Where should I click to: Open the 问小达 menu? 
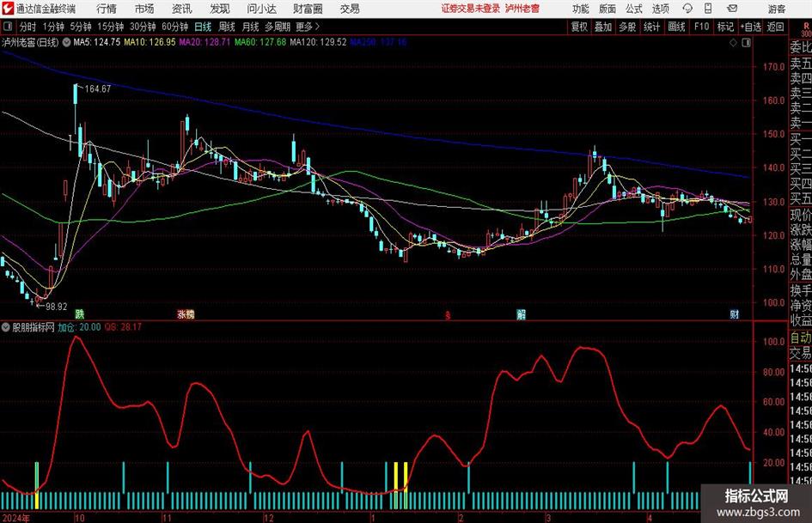[x=262, y=9]
